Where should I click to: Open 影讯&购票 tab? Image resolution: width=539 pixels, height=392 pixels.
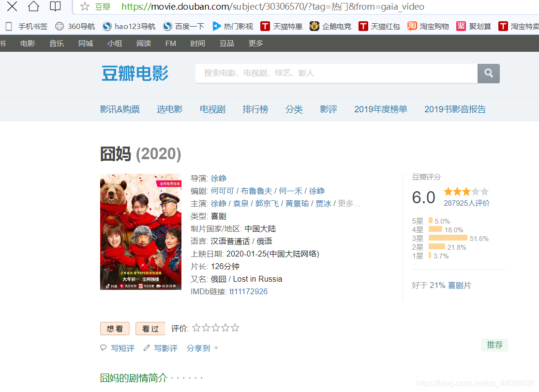coord(120,109)
